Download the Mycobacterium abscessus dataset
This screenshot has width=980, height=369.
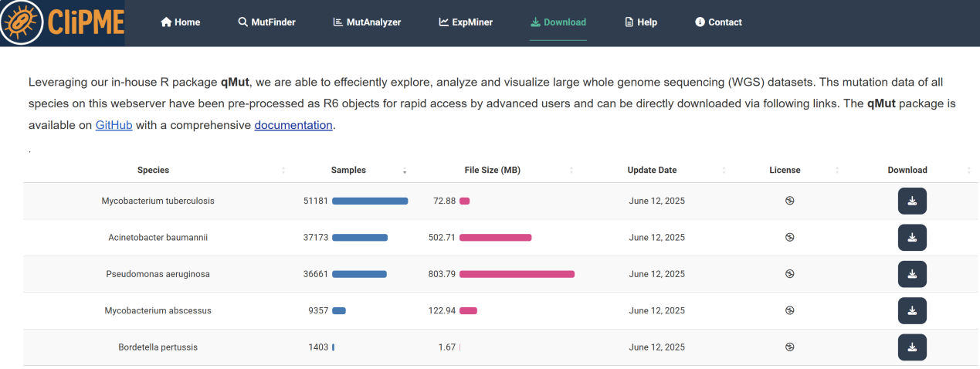[x=911, y=310]
